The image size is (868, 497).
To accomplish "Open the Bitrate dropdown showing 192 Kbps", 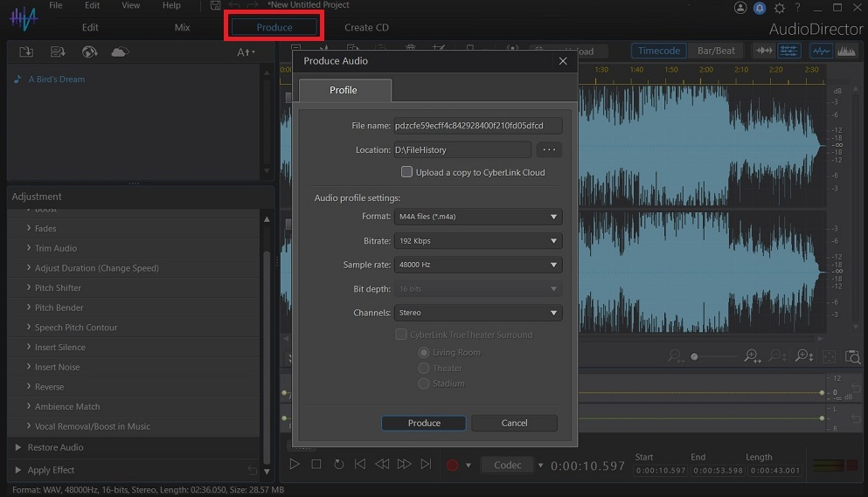I will (478, 241).
